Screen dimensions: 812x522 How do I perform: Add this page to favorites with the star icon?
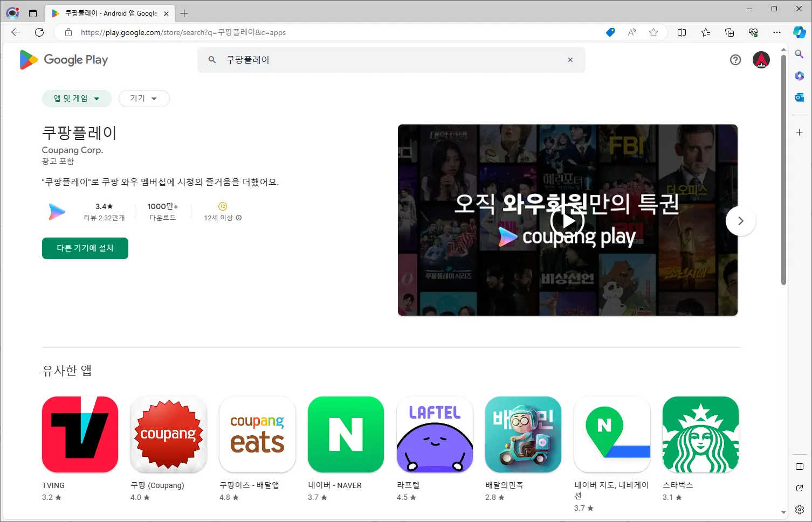[653, 32]
